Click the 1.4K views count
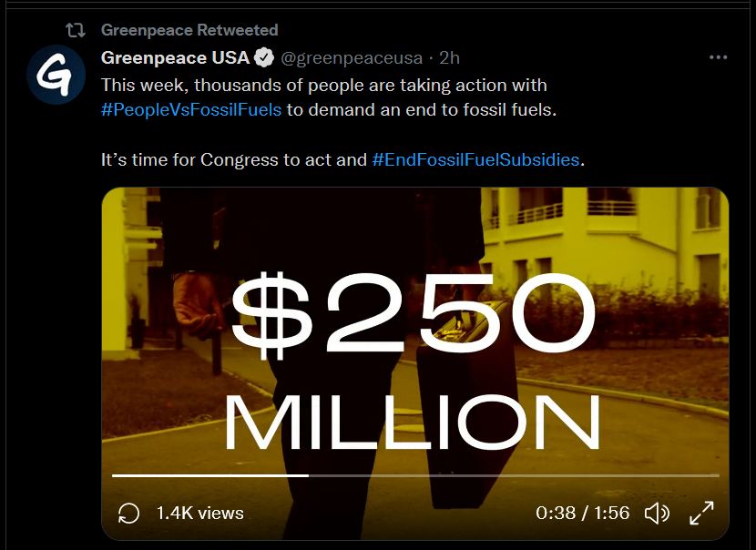The width and height of the screenshot is (756, 550). pos(200,514)
